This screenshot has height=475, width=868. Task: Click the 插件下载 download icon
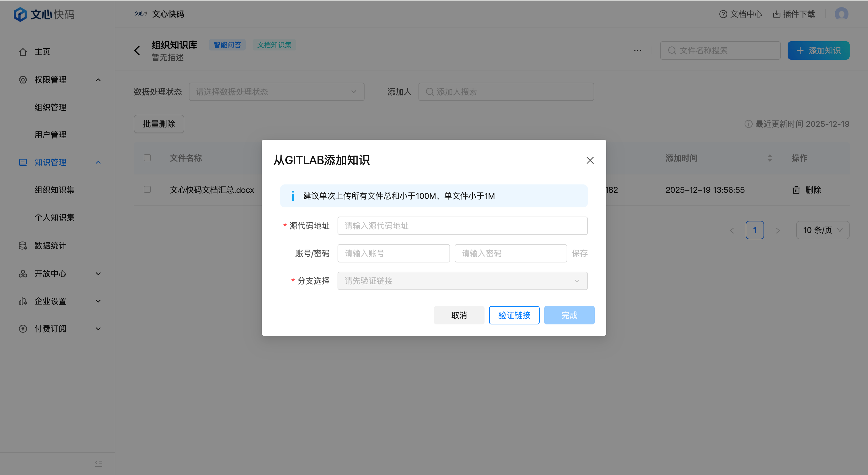776,14
